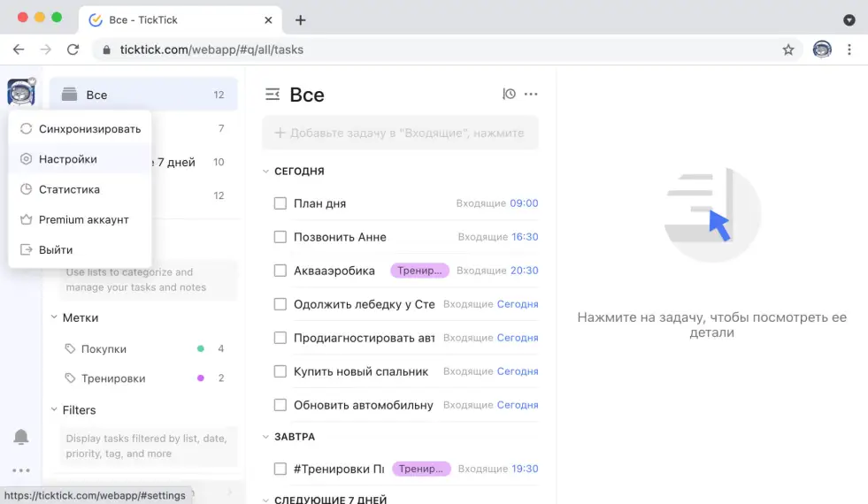Open sort options icon in task list header
868x504 pixels.
click(x=509, y=95)
